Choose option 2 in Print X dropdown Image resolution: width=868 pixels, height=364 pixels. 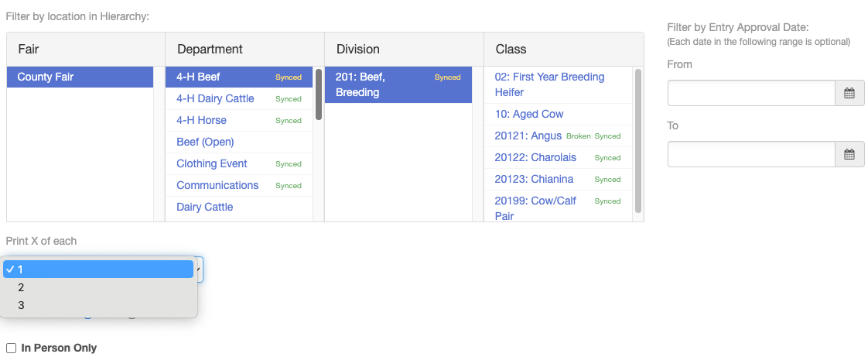[x=100, y=287]
